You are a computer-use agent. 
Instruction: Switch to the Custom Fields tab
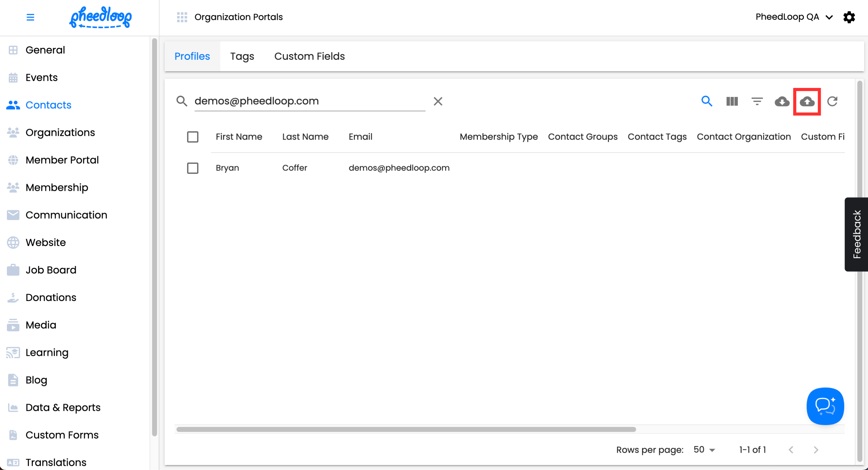309,56
